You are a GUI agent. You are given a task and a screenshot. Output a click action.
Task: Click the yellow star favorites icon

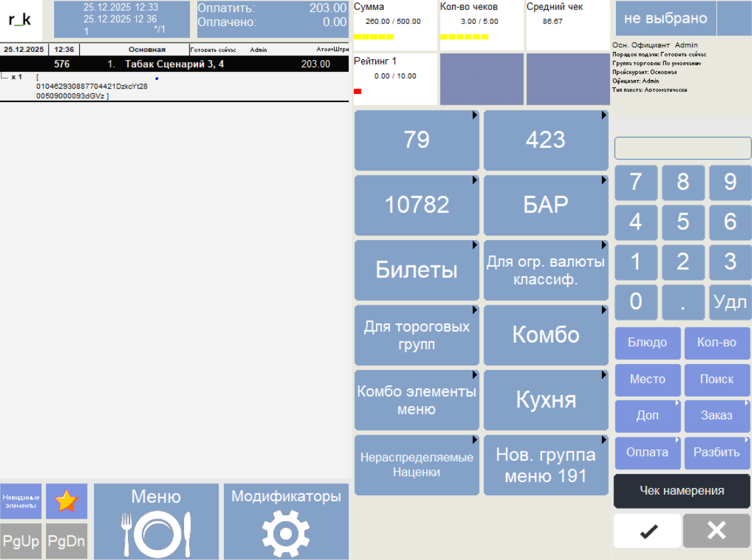click(x=67, y=501)
